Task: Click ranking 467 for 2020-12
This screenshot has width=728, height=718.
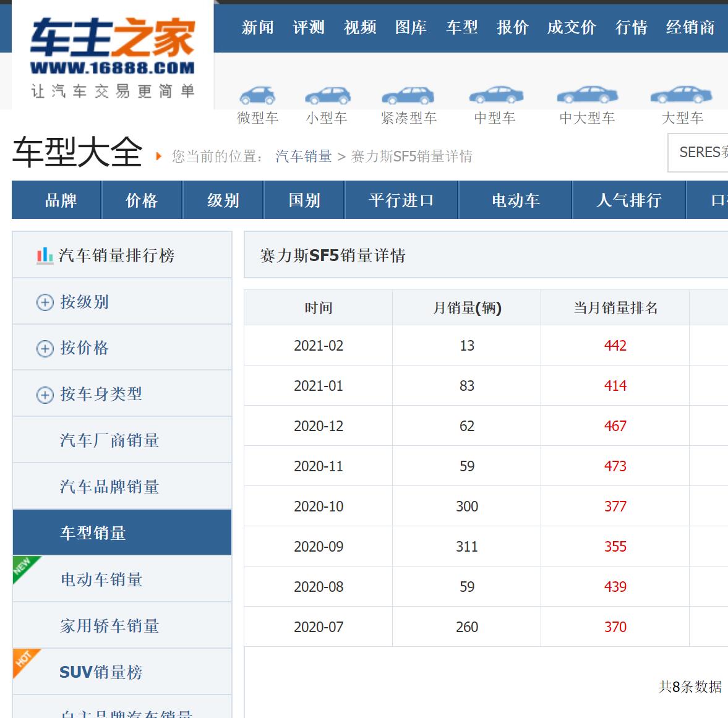Action: (615, 426)
